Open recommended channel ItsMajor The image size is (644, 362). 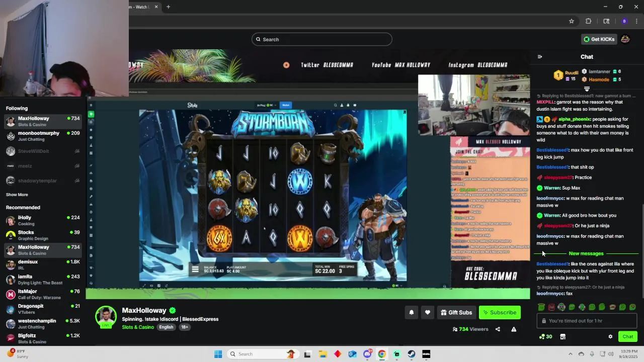click(x=43, y=294)
